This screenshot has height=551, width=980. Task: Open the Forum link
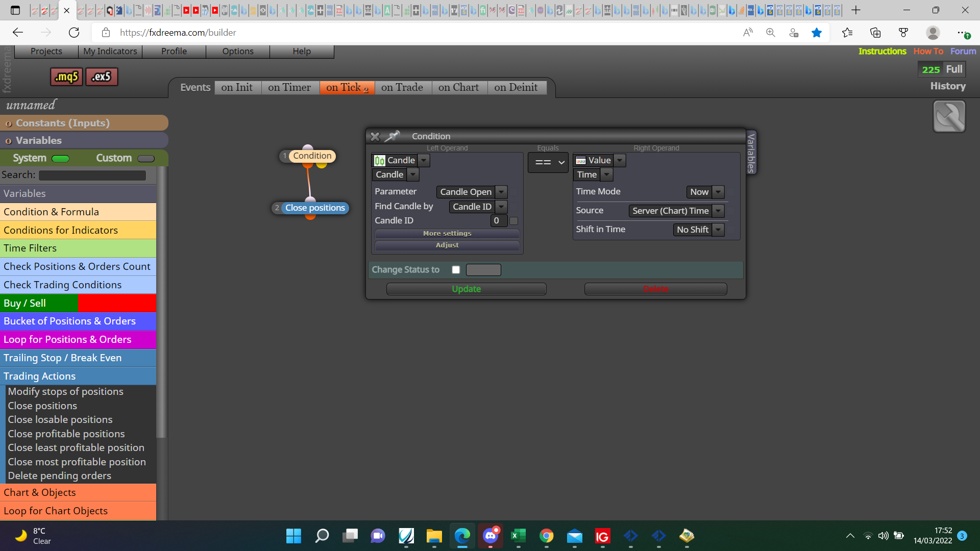click(963, 51)
